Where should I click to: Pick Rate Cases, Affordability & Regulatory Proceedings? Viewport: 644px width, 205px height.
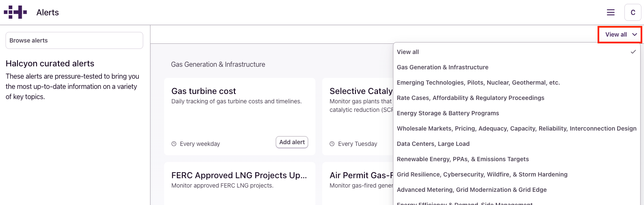pos(517,98)
